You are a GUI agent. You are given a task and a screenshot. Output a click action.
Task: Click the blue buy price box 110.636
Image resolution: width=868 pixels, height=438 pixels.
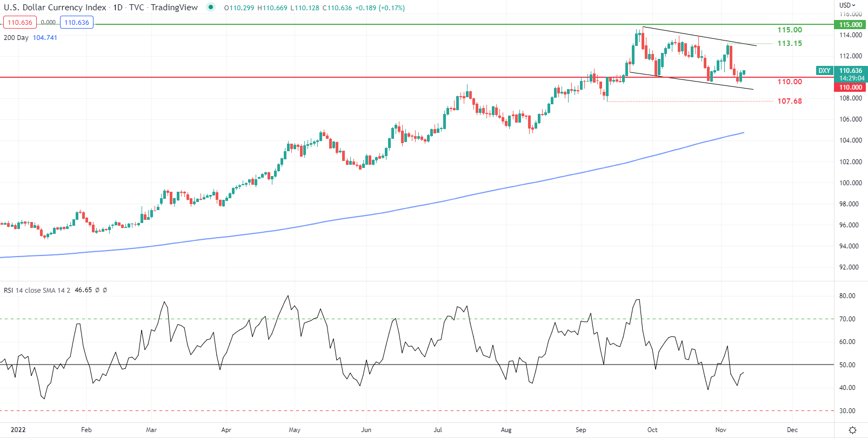[x=77, y=23]
